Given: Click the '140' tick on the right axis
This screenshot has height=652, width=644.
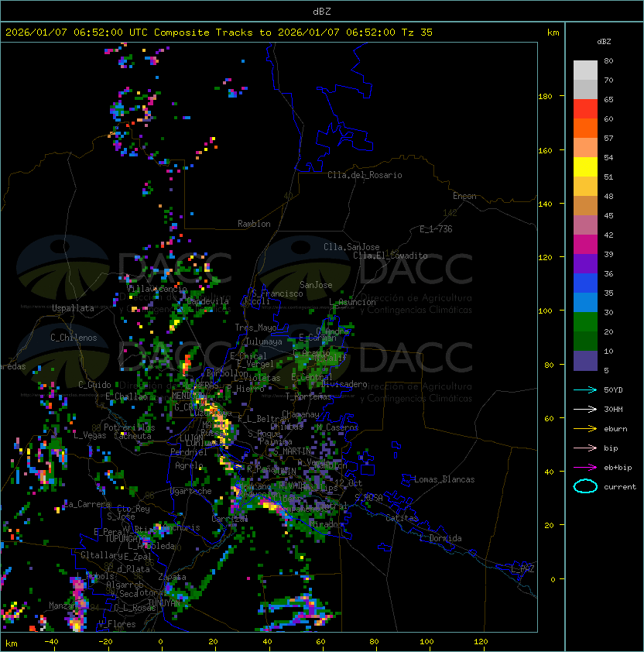Looking at the screenshot, I should pos(545,204).
